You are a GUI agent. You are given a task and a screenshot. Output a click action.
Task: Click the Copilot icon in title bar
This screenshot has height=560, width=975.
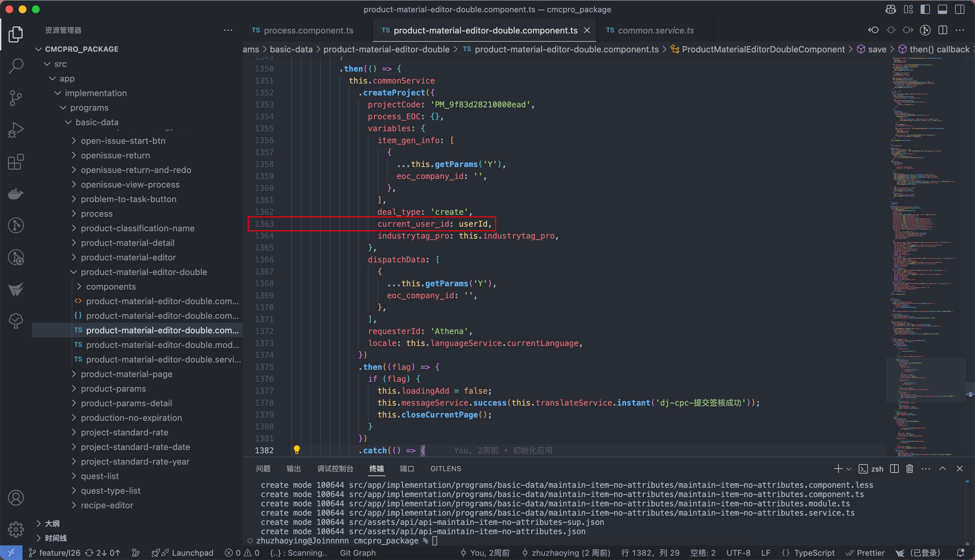coord(891,9)
